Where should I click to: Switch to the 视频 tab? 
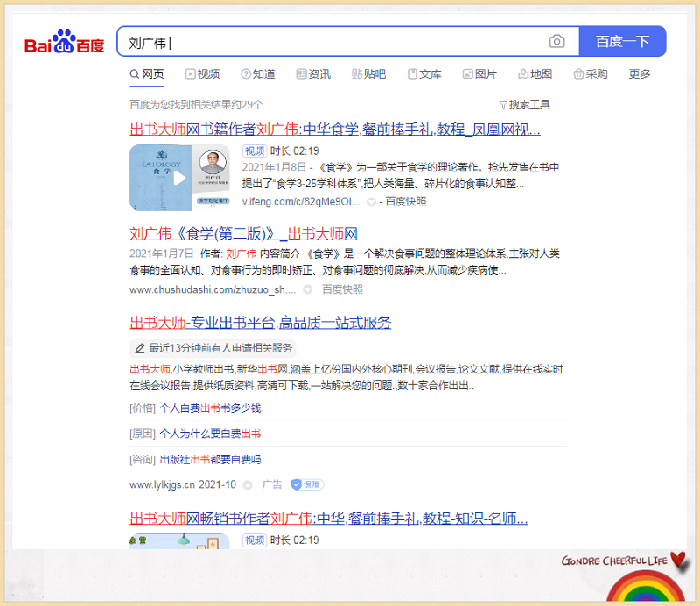click(x=201, y=74)
